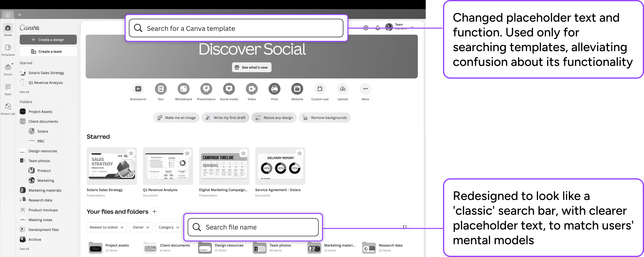The image size is (644, 257).
Task: Open the Campaign Timeline presentation thumbnail
Action: 224,166
